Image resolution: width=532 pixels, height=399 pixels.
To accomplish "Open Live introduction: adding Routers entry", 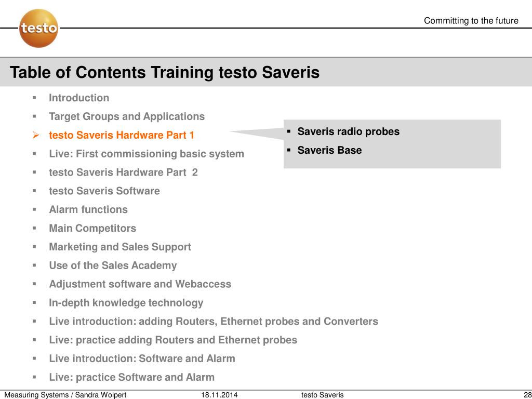I will click(x=214, y=321).
